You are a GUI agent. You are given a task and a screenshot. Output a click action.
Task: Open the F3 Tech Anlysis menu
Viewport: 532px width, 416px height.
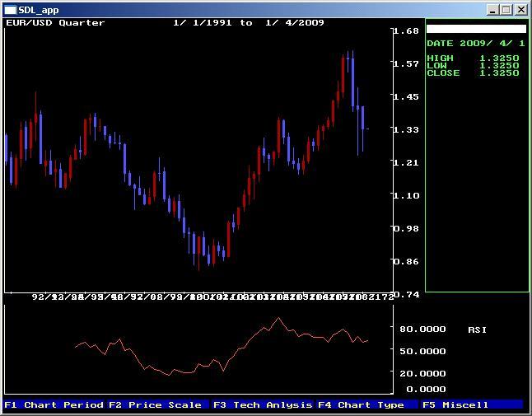[x=263, y=404]
